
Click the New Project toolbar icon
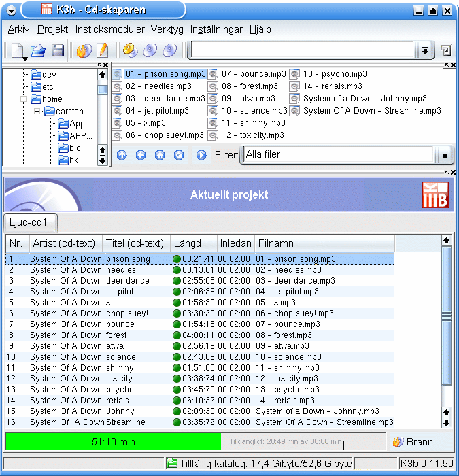tap(17, 50)
